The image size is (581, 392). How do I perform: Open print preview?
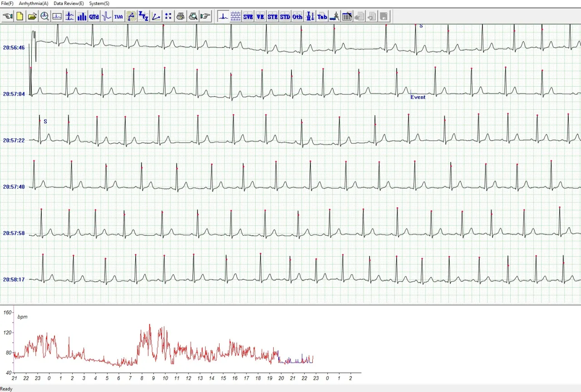(x=192, y=16)
